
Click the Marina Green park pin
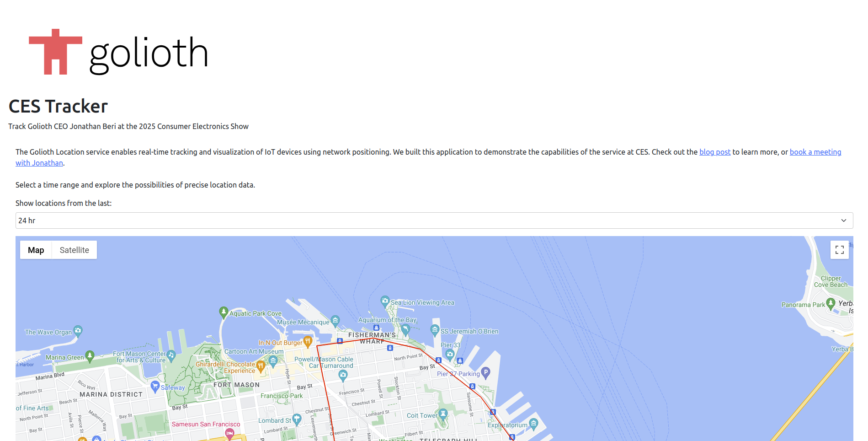point(90,356)
